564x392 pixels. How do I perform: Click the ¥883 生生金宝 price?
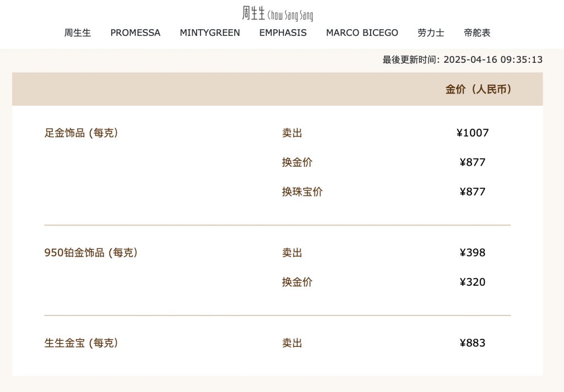tap(473, 343)
